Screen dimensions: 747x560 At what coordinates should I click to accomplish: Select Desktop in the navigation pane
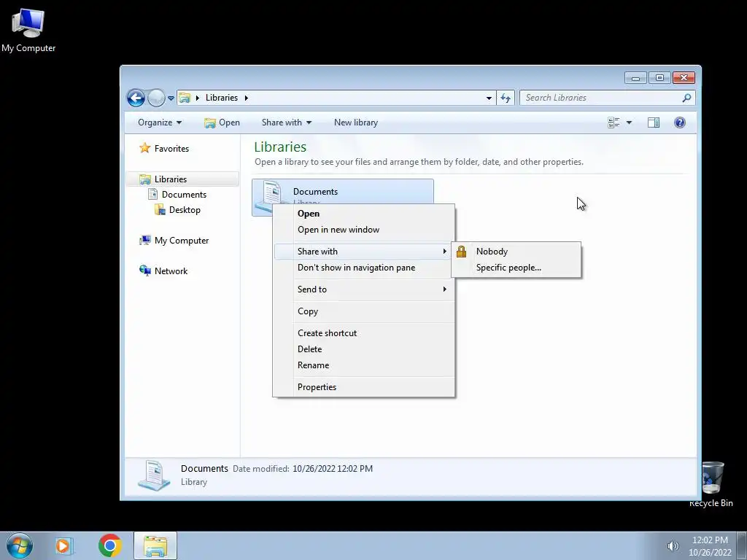tap(185, 209)
